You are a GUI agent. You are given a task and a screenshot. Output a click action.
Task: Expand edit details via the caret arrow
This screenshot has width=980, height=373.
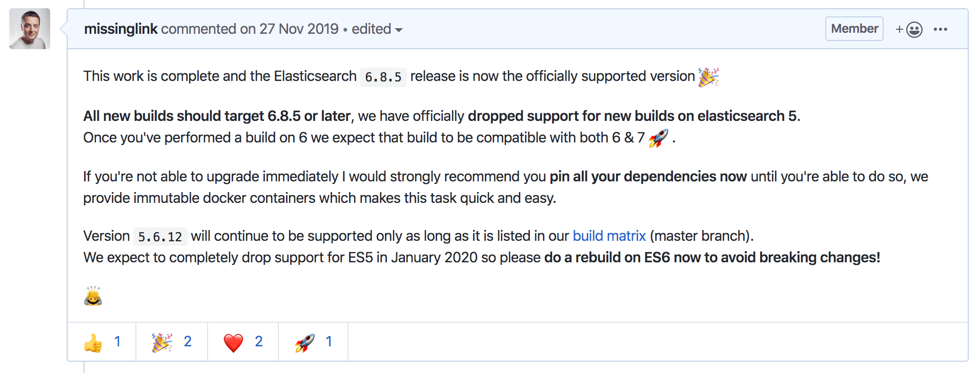pos(399,30)
